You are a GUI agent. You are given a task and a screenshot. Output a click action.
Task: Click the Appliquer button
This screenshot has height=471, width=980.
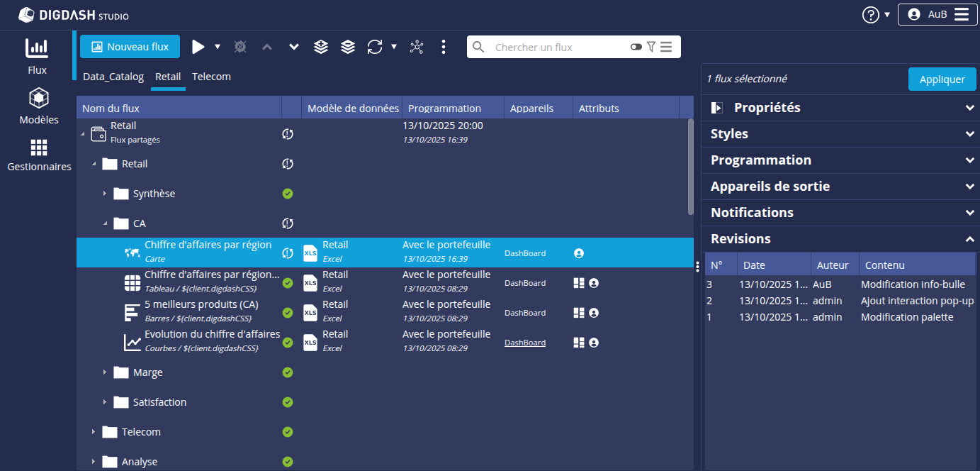[x=942, y=79]
